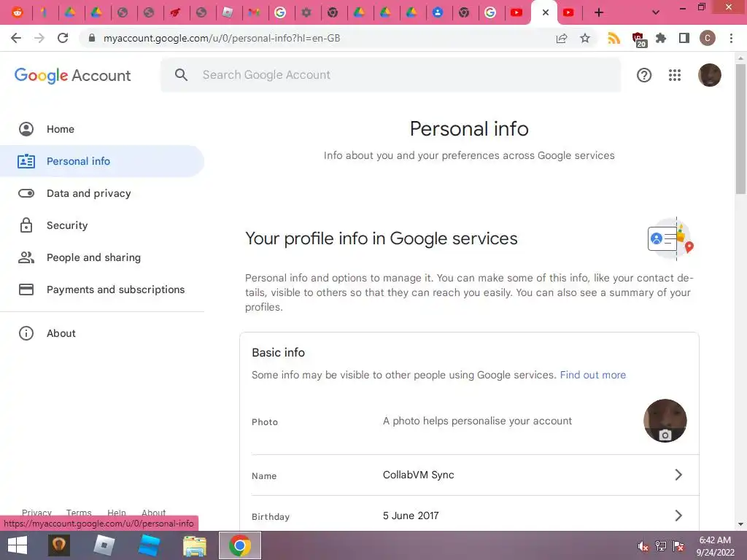This screenshot has height=560, width=747.
Task: Open File Explorer from the taskbar
Action: (195, 545)
